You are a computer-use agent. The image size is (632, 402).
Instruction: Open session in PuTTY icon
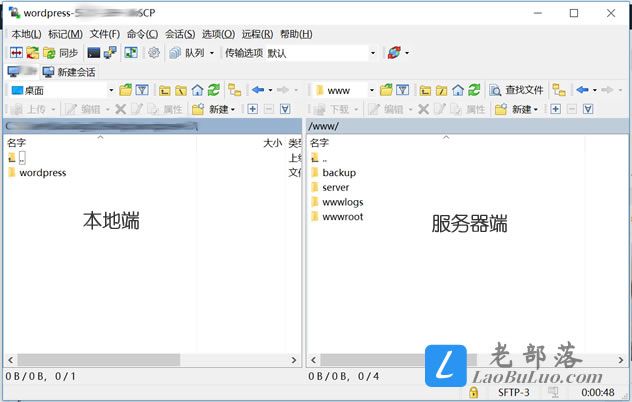(110, 53)
